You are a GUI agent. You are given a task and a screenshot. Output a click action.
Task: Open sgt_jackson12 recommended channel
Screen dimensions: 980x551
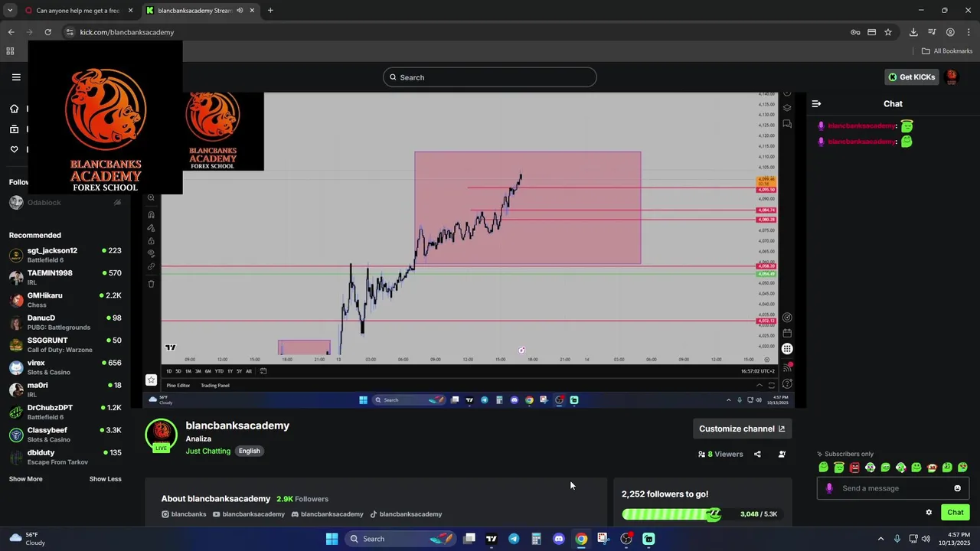coord(65,255)
